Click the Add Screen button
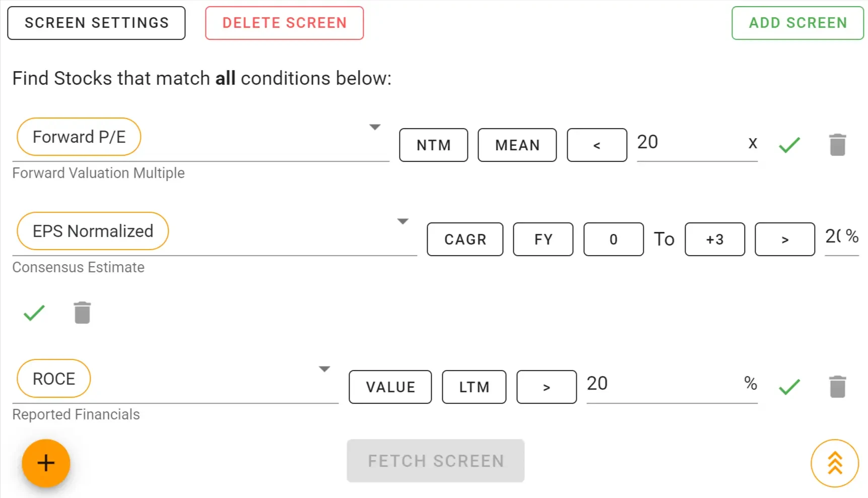Image resolution: width=868 pixels, height=498 pixels. point(797,23)
